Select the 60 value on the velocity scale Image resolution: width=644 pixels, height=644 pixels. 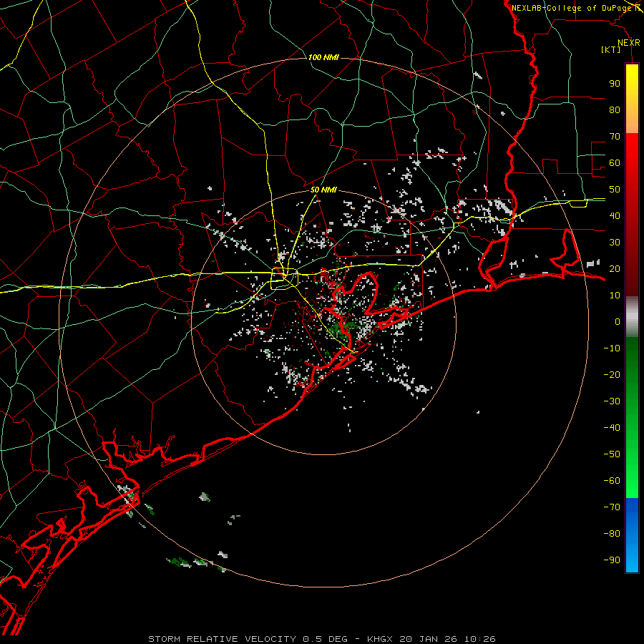(x=615, y=163)
